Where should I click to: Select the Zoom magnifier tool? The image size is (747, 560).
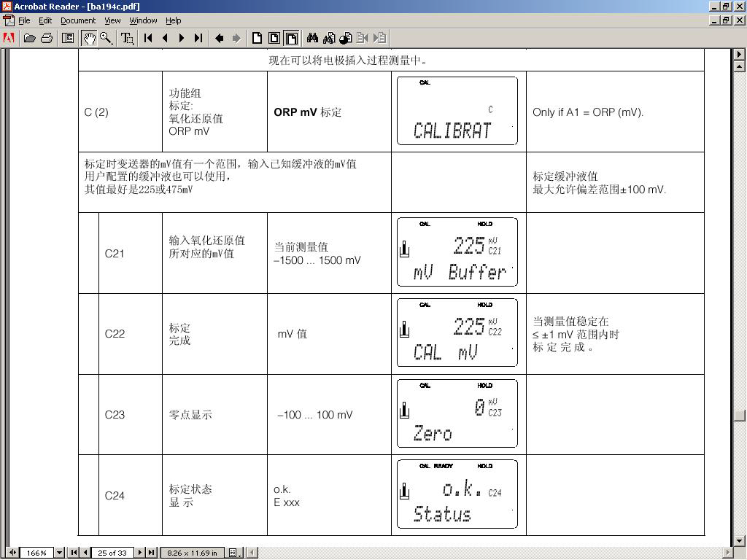tap(107, 38)
